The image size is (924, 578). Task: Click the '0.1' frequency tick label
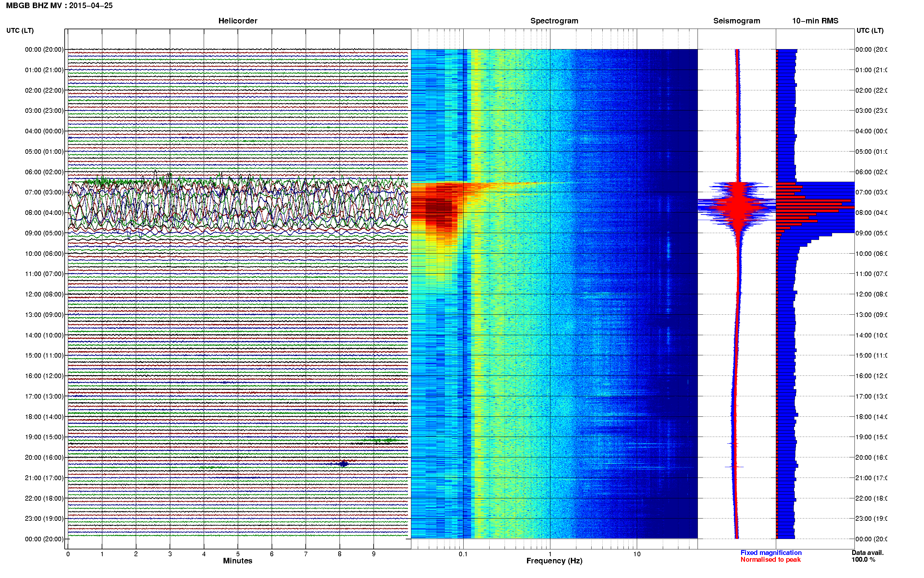pos(463,554)
